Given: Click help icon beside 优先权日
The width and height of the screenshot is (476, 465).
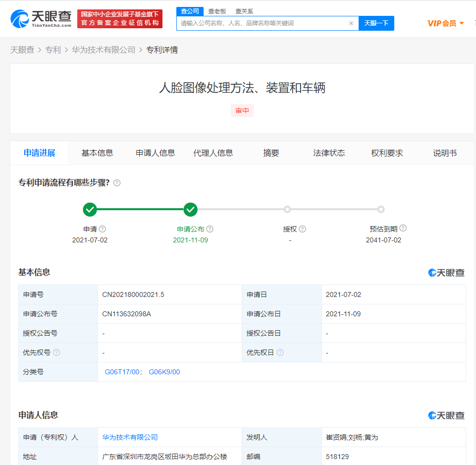Looking at the screenshot, I should pos(280,352).
